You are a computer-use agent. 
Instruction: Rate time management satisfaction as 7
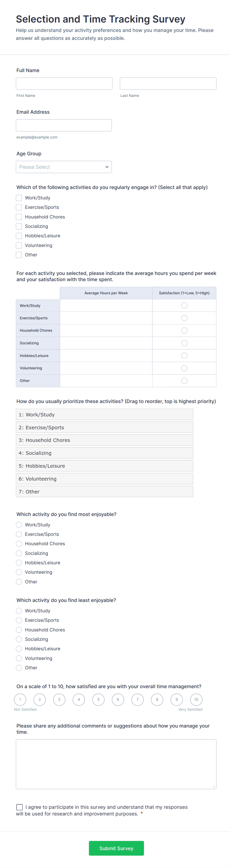tap(138, 700)
